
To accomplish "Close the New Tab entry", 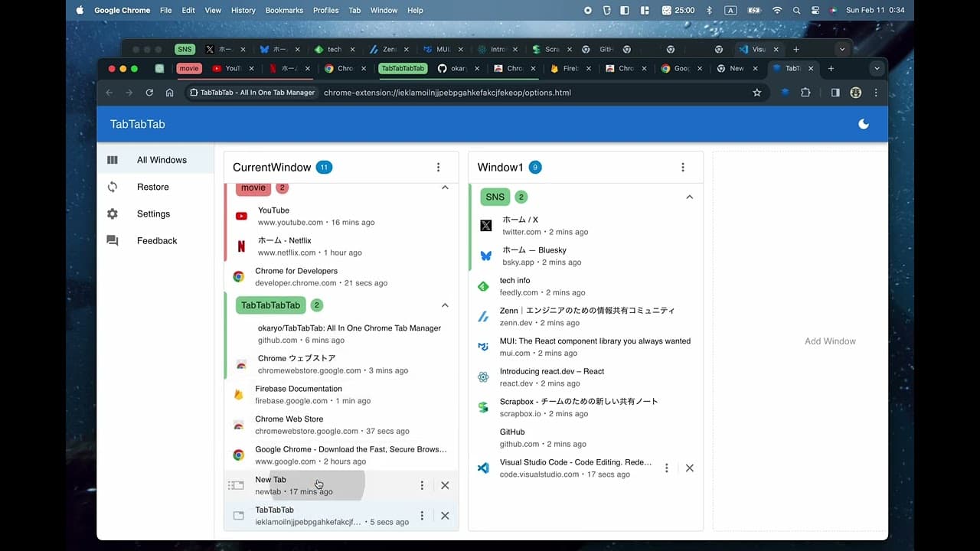I will pyautogui.click(x=445, y=485).
